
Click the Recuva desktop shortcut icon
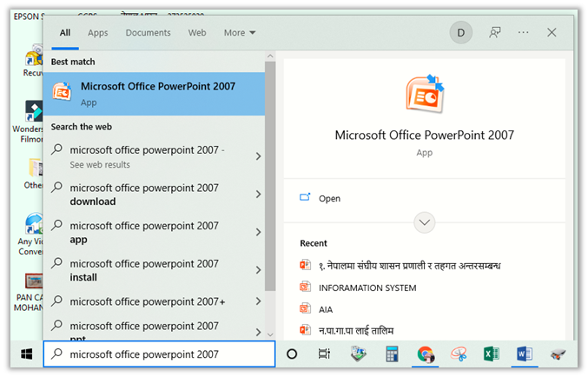tap(34, 56)
